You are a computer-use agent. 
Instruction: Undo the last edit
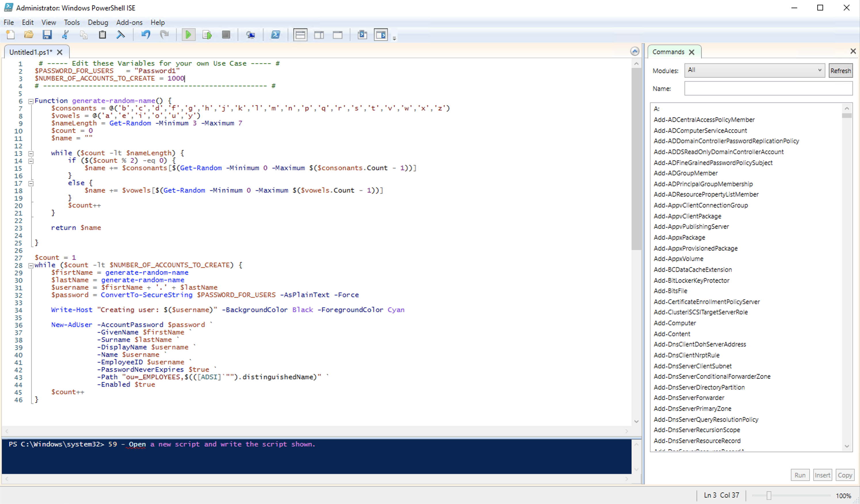coord(146,34)
